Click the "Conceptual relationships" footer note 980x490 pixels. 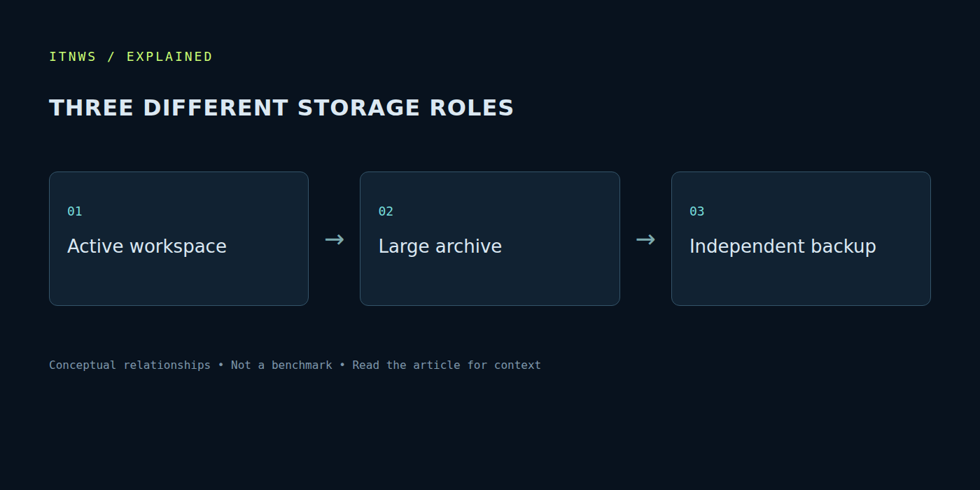pos(129,365)
